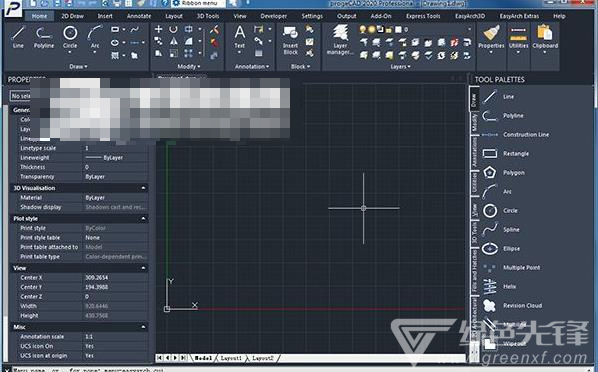Open the Insert Block tool
This screenshot has height=372, width=598.
(x=291, y=40)
